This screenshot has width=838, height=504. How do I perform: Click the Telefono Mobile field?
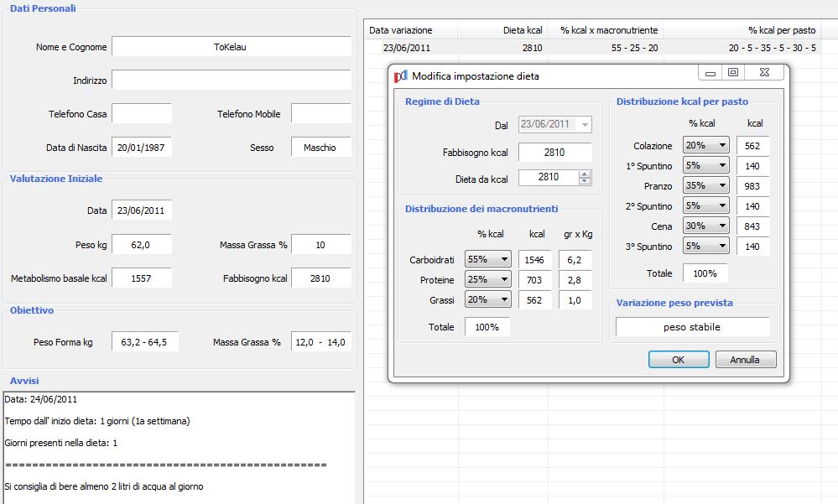click(321, 114)
